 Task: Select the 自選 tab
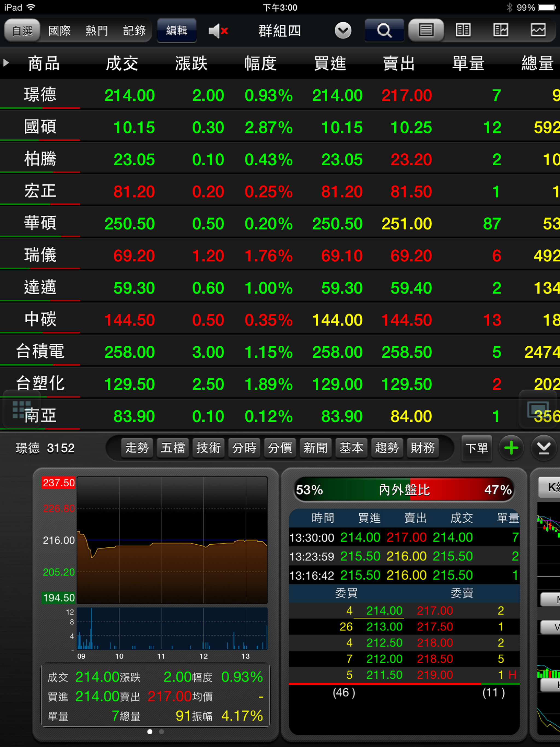click(22, 31)
